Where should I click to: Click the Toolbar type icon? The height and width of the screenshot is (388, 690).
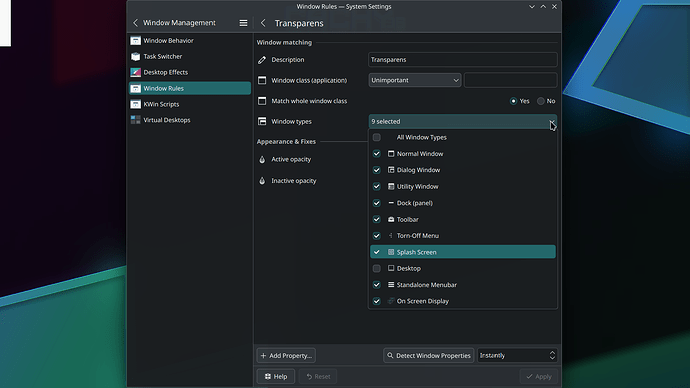[x=391, y=219]
